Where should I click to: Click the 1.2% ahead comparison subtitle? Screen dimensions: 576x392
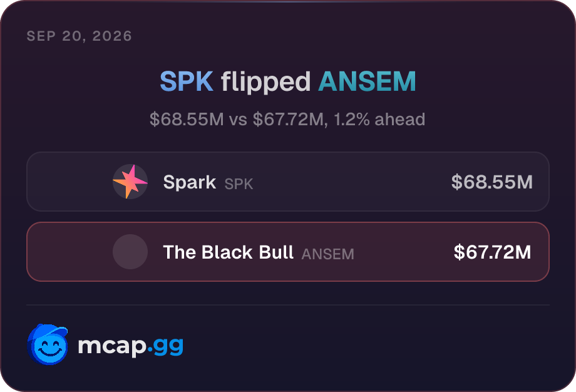click(x=379, y=120)
